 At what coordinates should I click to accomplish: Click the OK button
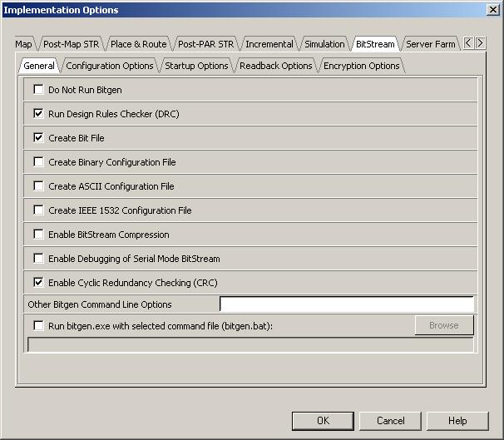pyautogui.click(x=323, y=421)
